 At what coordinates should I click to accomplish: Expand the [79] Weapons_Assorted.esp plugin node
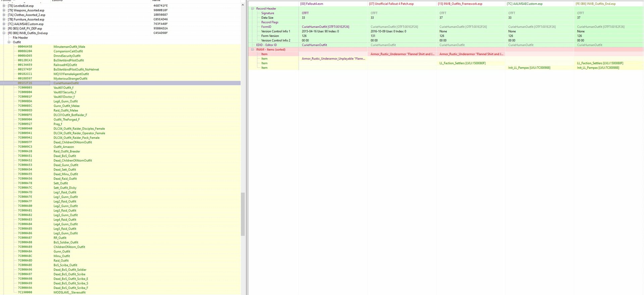pos(4,10)
